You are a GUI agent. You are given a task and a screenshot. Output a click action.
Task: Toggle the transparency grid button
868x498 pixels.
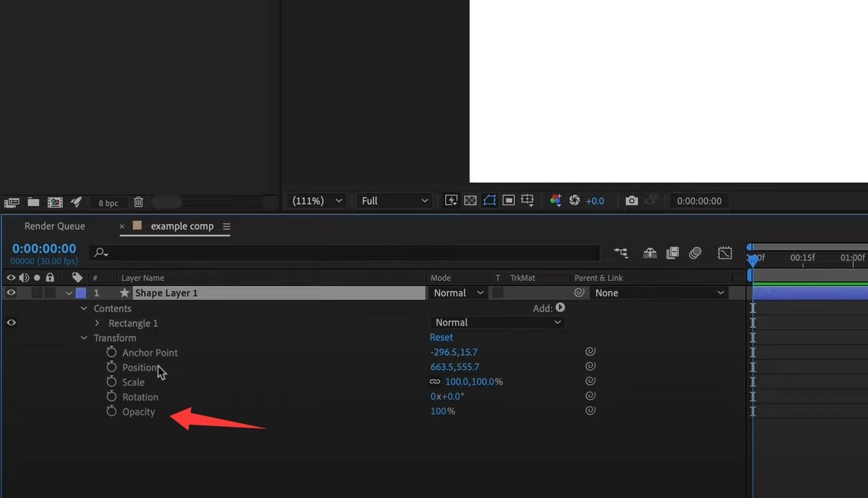tap(471, 201)
